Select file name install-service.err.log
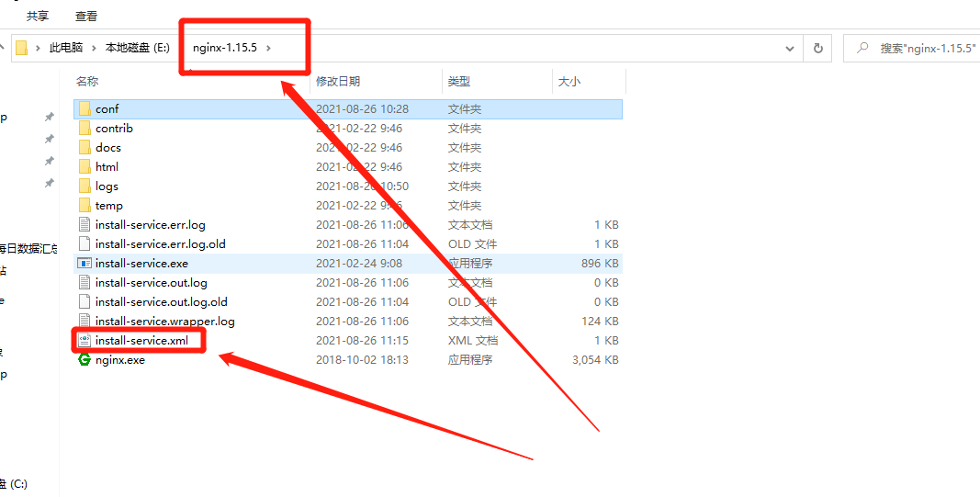Image resolution: width=980 pixels, height=497 pixels. tap(151, 224)
